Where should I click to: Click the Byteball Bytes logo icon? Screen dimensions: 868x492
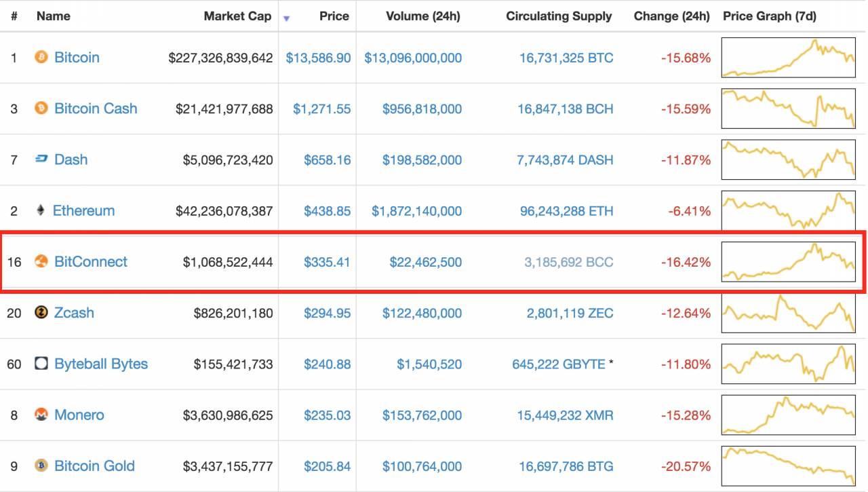coord(41,364)
